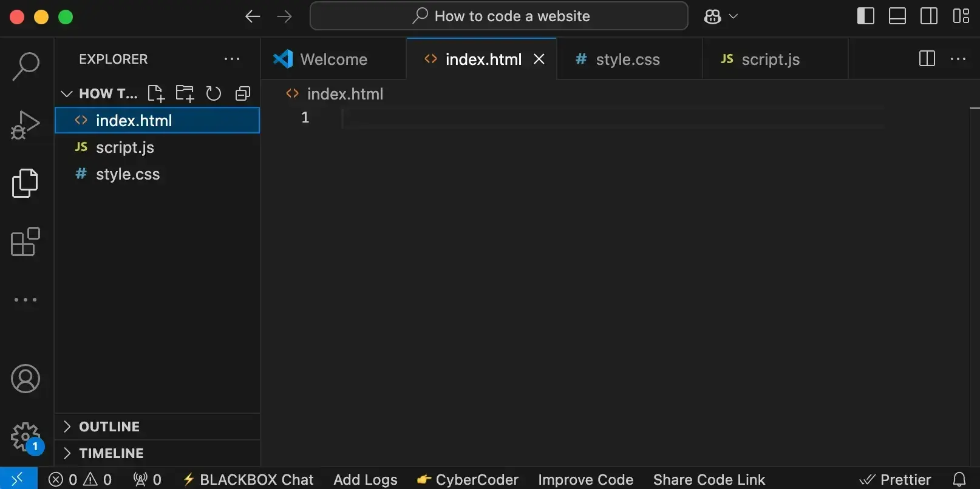Click the New File icon in Explorer
The width and height of the screenshot is (980, 489).
(x=156, y=93)
